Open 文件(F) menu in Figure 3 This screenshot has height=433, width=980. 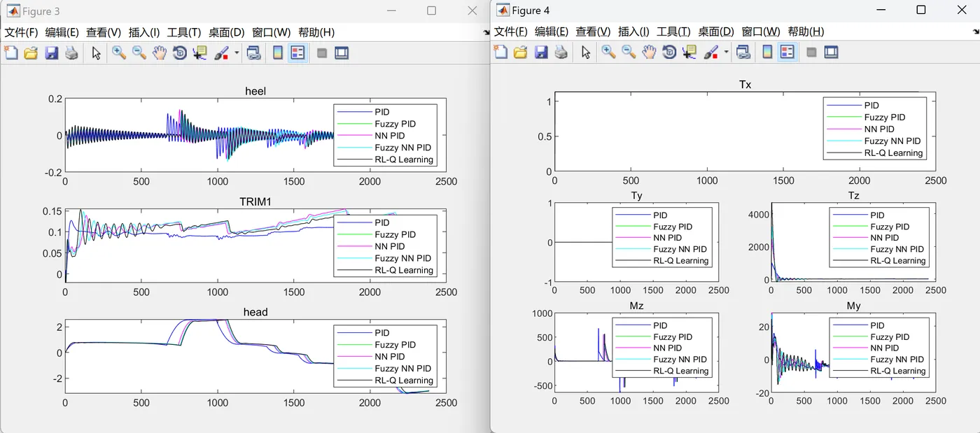click(x=21, y=32)
